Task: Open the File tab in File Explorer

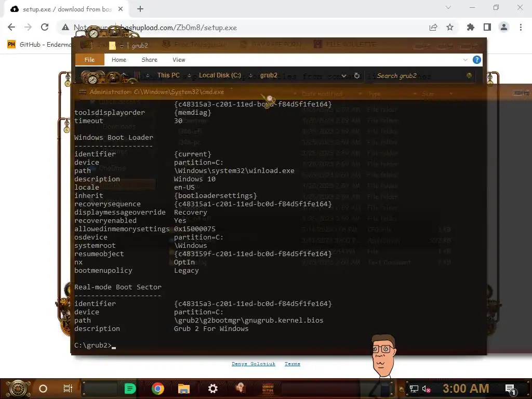Action: (89, 60)
